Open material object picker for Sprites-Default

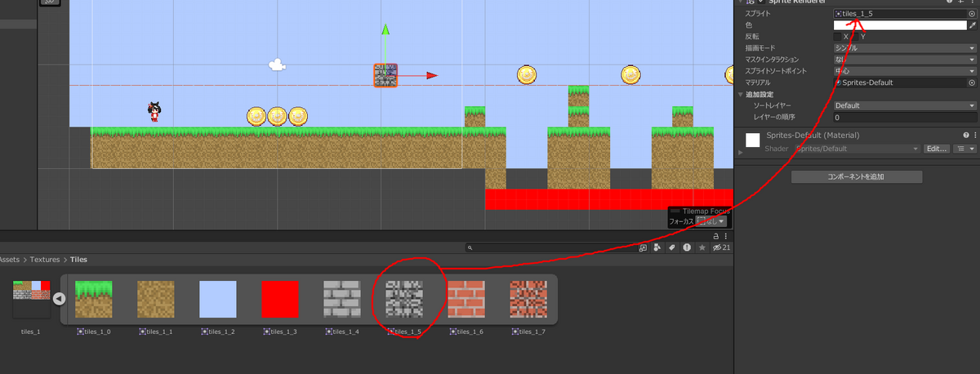[972, 82]
